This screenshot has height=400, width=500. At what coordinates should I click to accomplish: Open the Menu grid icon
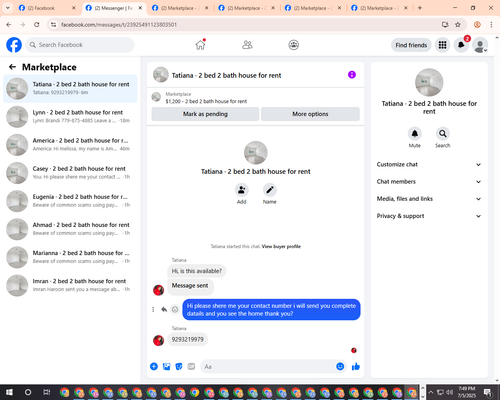(x=442, y=45)
